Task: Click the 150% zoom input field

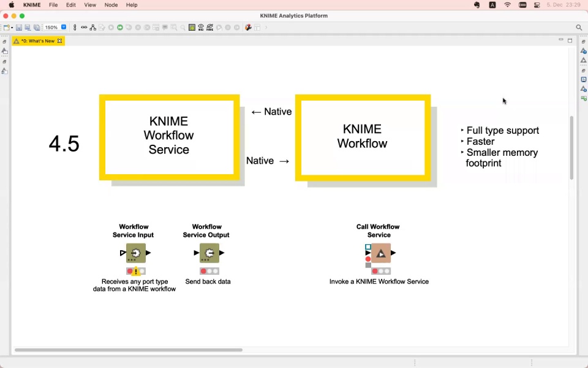Action: coord(51,28)
